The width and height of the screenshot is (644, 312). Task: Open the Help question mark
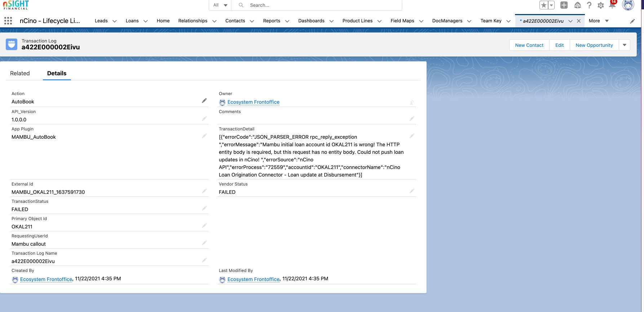[x=589, y=5]
